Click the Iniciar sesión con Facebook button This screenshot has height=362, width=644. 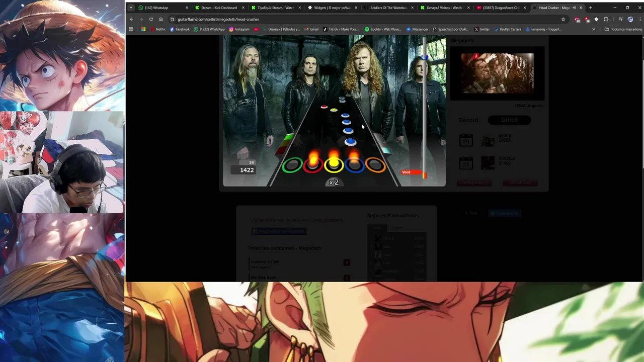tap(279, 231)
